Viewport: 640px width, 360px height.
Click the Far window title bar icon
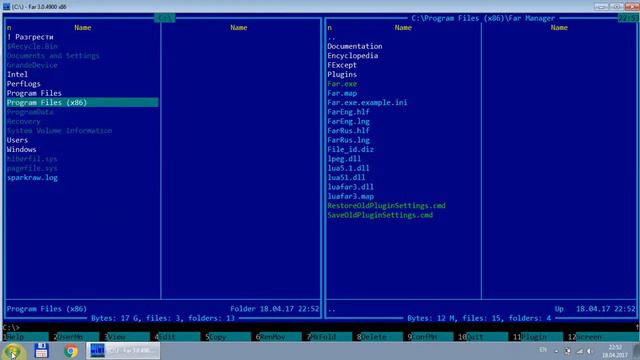pos(6,7)
